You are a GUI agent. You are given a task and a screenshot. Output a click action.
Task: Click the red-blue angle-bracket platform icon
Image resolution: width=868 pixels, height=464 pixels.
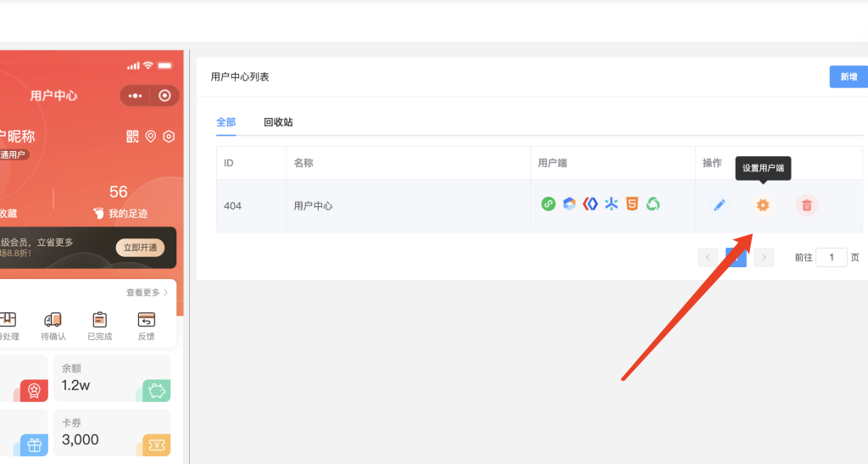tap(590, 204)
